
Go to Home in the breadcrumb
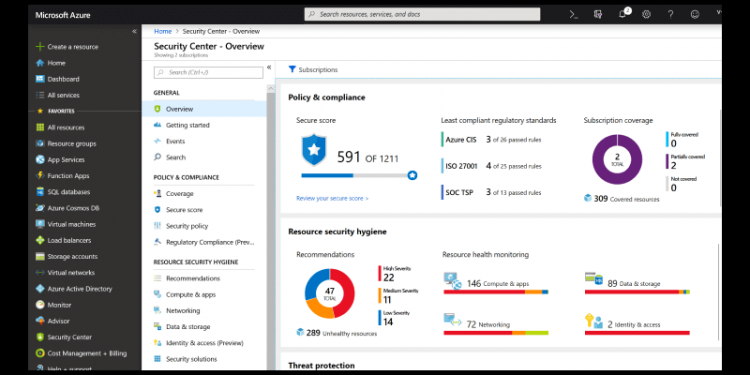point(163,31)
